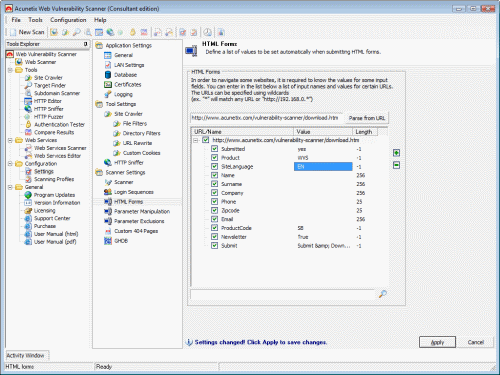Open the GHDB settings entry
This screenshot has width=500, height=375.
[121, 241]
